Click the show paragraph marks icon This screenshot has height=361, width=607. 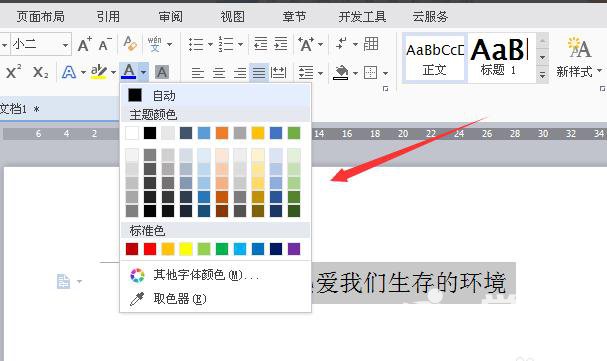[341, 44]
